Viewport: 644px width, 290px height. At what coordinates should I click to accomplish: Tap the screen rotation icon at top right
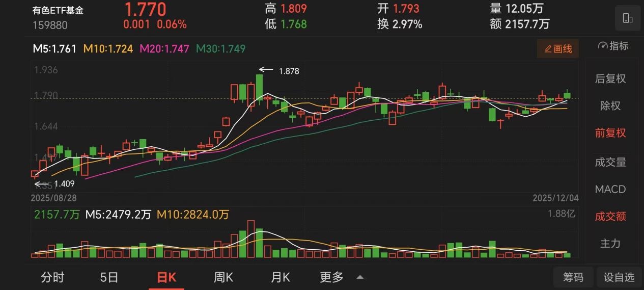[627, 19]
